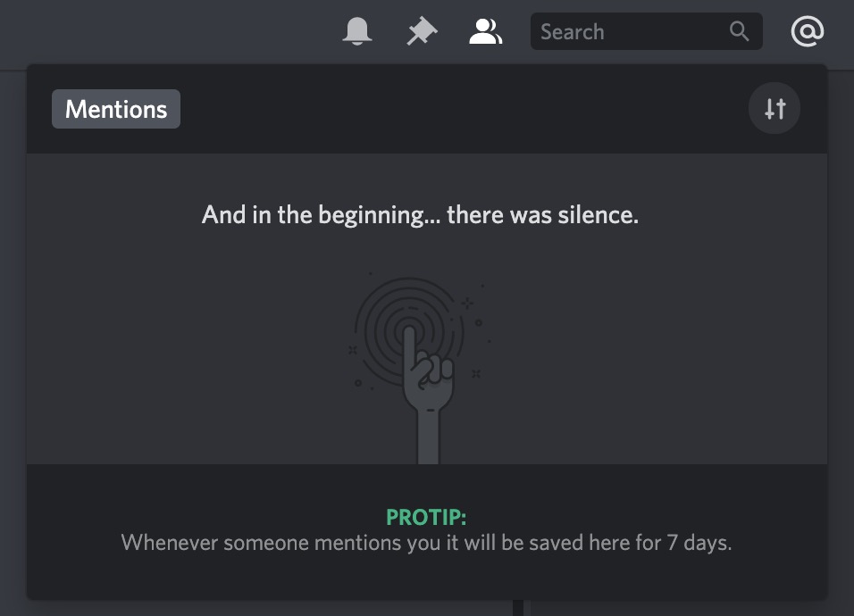Click the sparkle star beside the ripple circles
The height and width of the screenshot is (616, 854).
(467, 304)
